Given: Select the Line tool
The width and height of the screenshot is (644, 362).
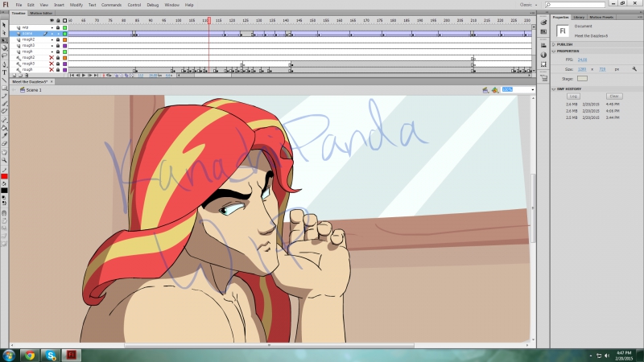Looking at the screenshot, I should click(4, 80).
